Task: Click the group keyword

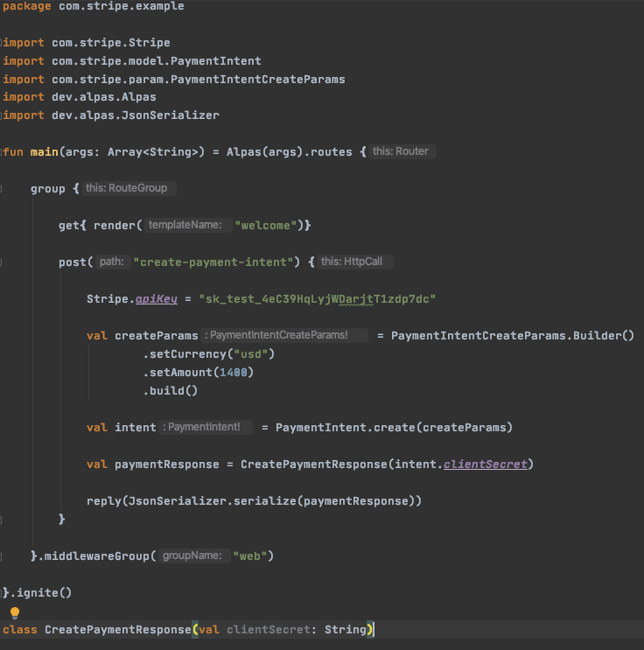Action: pyautogui.click(x=48, y=189)
